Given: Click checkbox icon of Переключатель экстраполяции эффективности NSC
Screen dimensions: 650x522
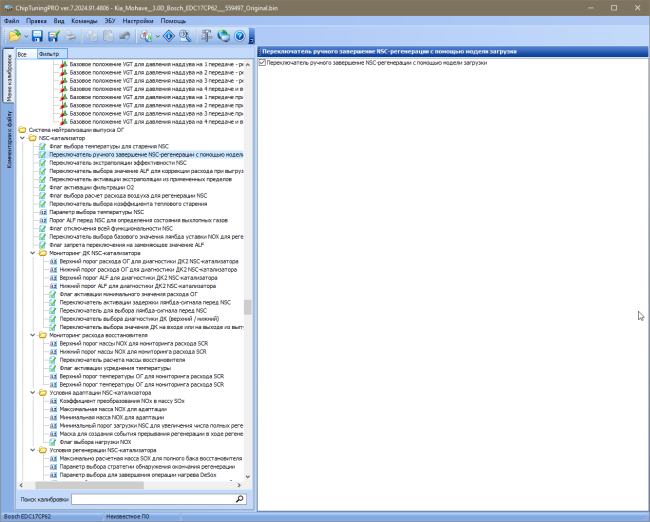Looking at the screenshot, I should coord(42,163).
